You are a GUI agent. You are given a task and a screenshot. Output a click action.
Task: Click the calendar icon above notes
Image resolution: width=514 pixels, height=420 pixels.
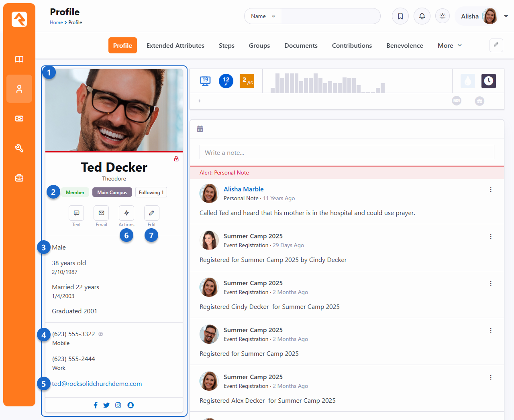click(200, 129)
